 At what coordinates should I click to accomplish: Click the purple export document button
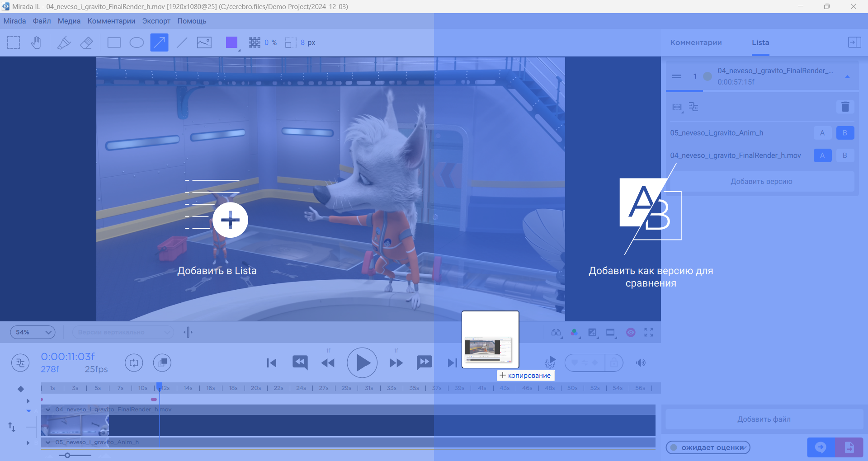coord(849,447)
